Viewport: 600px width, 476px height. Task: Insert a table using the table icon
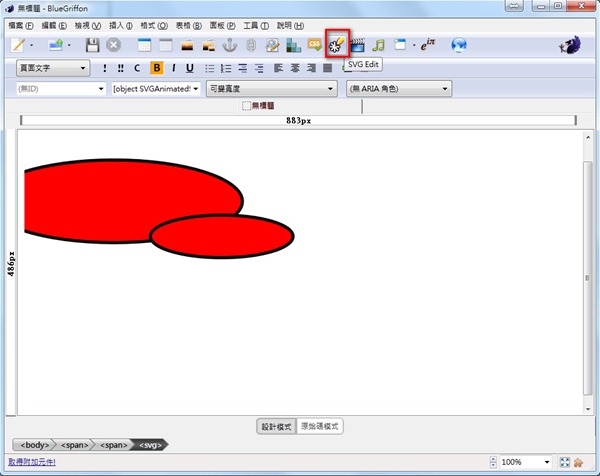(x=144, y=45)
